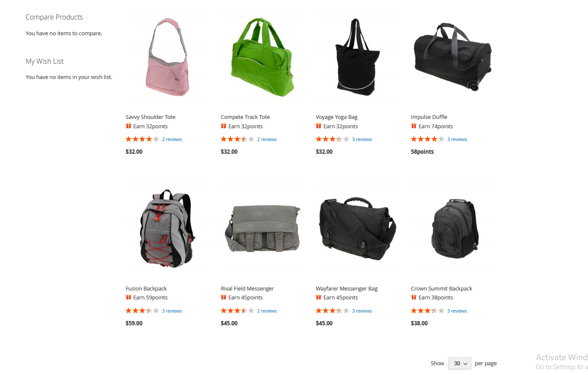Click gift icon under Impulse Duffle
Image resolution: width=588 pixels, height=375 pixels.
414,126
